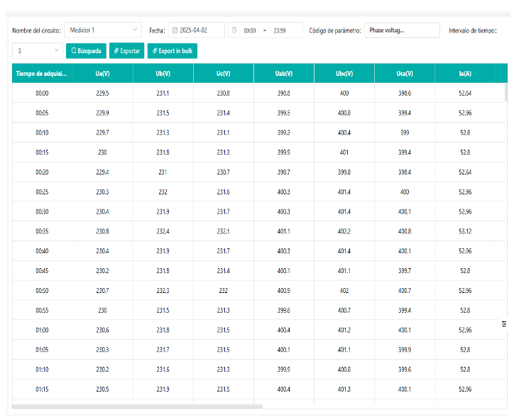Screen dimensions: 514x420
Task: Click the Ia value 53.12 at 00:35
Action: pyautogui.click(x=465, y=231)
